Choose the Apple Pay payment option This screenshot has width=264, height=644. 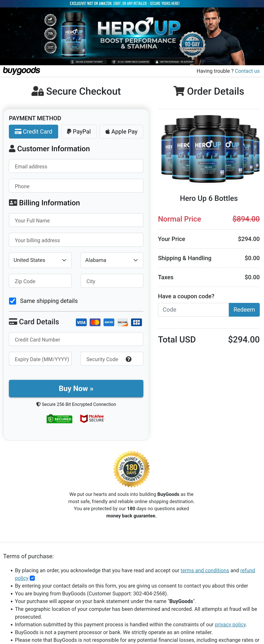pyautogui.click(x=121, y=131)
